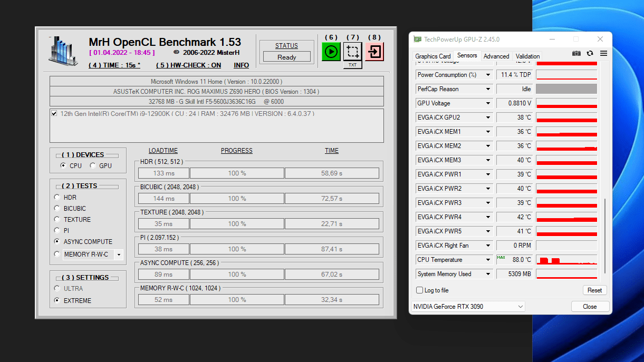Click the PI time 87,41 s field

(332, 249)
